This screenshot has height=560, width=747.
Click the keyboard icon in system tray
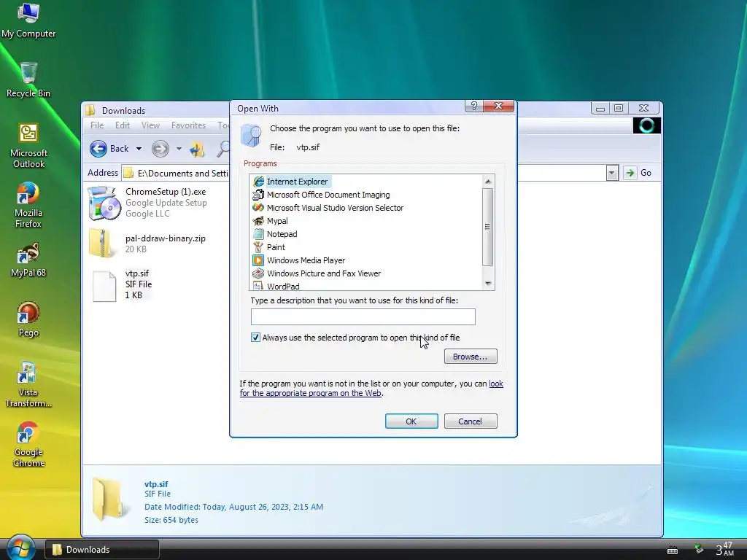[672, 550]
